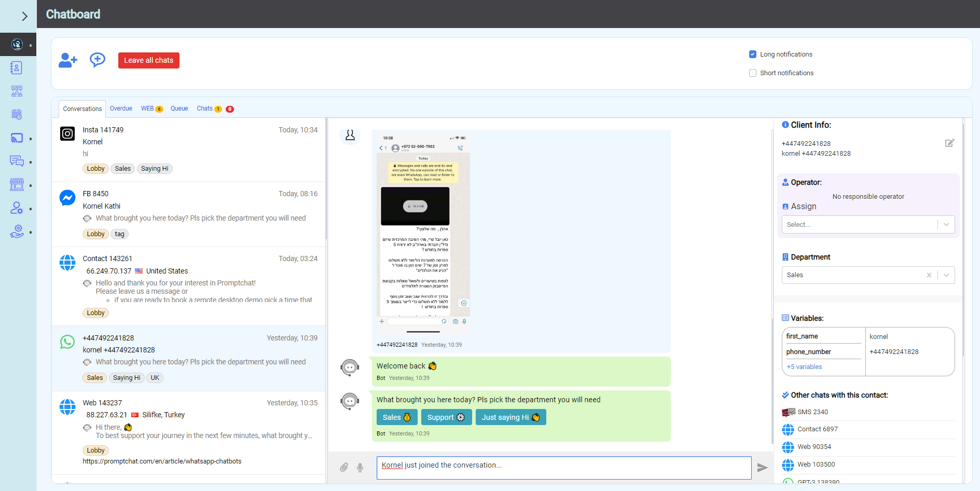980x491 pixels.
Task: Enable Short notifications
Action: click(752, 73)
